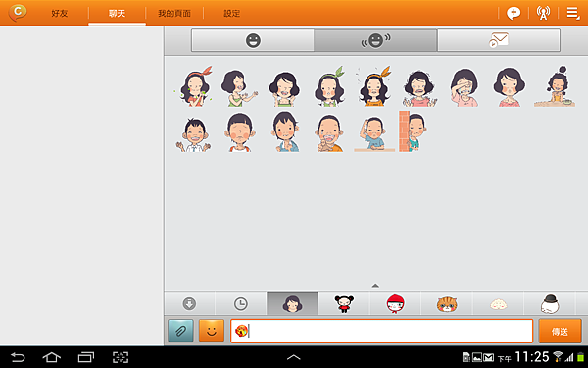The width and height of the screenshot is (588, 368).
Task: Switch to the 聊天 chat tab
Action: pyautogui.click(x=117, y=13)
